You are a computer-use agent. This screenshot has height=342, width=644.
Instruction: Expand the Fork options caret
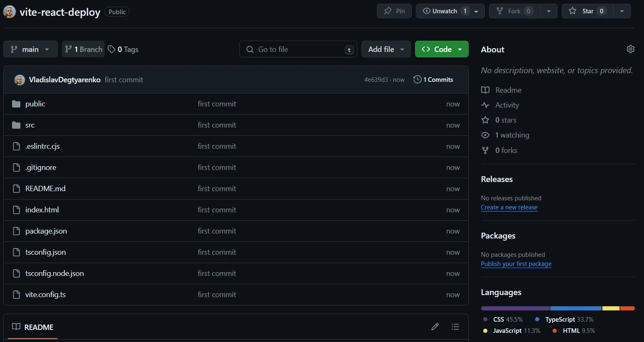[x=549, y=11]
